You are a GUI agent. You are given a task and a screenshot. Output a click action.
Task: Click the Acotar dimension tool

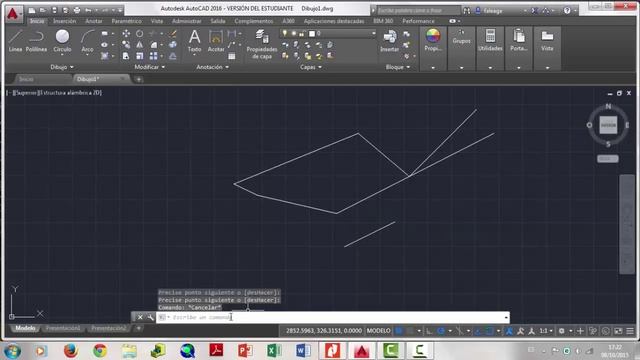tap(216, 41)
